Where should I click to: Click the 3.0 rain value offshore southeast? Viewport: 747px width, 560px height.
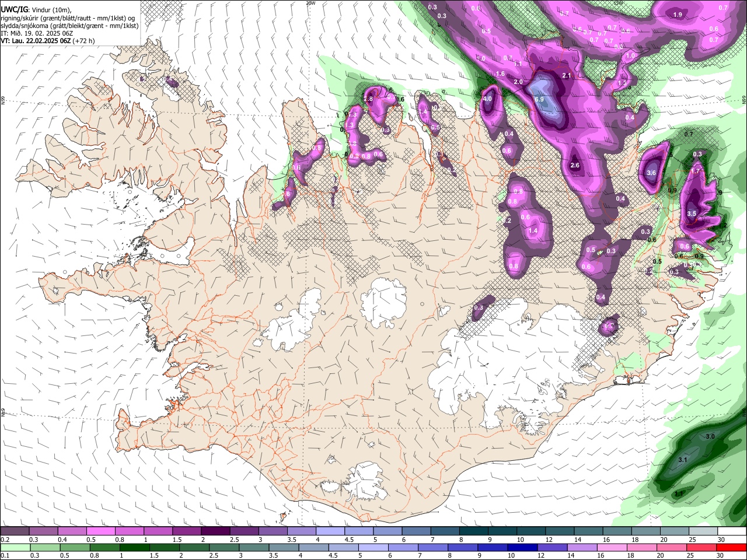[x=710, y=436]
